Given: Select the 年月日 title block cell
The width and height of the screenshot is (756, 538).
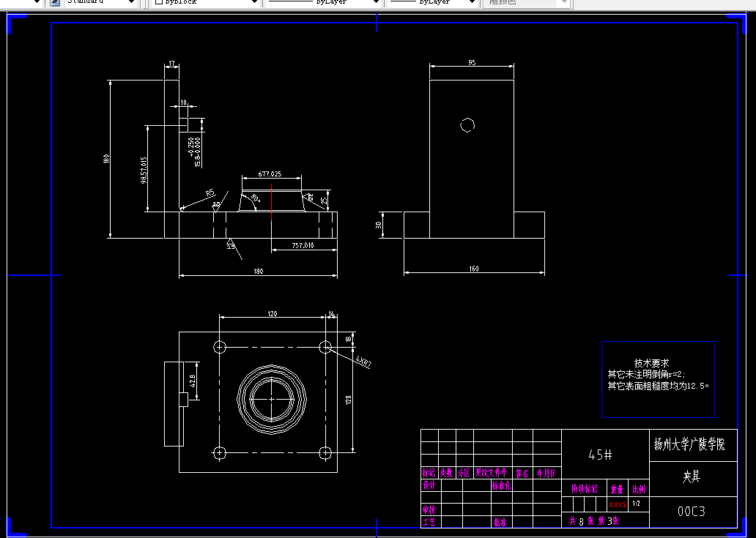Looking at the screenshot, I should pyautogui.click(x=546, y=474).
